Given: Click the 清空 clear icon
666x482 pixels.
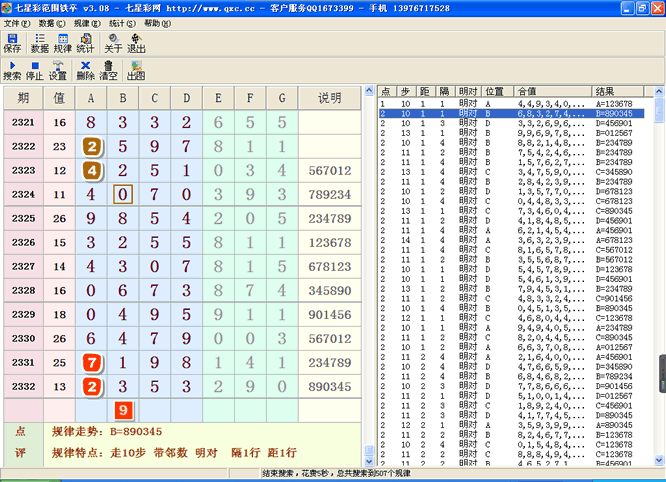Looking at the screenshot, I should (108, 70).
